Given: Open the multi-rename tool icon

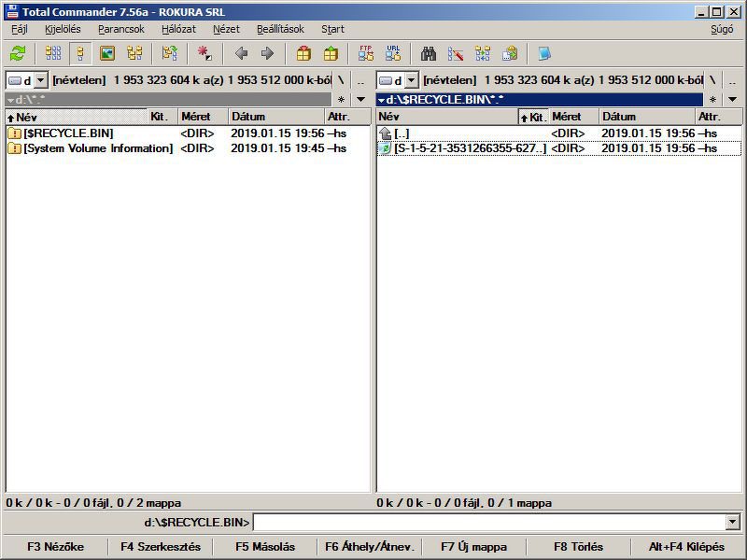Looking at the screenshot, I should (x=456, y=53).
